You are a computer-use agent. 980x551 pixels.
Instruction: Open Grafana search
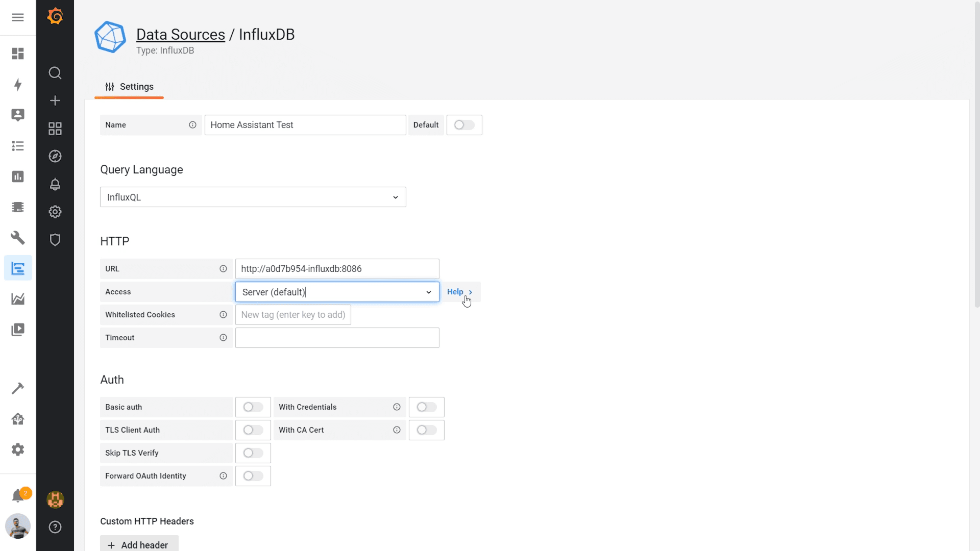[55, 73]
